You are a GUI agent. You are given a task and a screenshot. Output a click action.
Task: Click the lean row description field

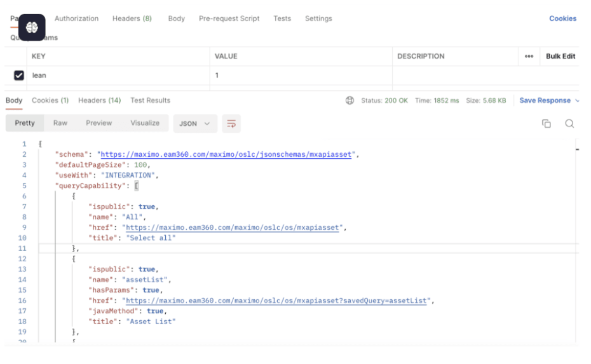[x=486, y=76]
